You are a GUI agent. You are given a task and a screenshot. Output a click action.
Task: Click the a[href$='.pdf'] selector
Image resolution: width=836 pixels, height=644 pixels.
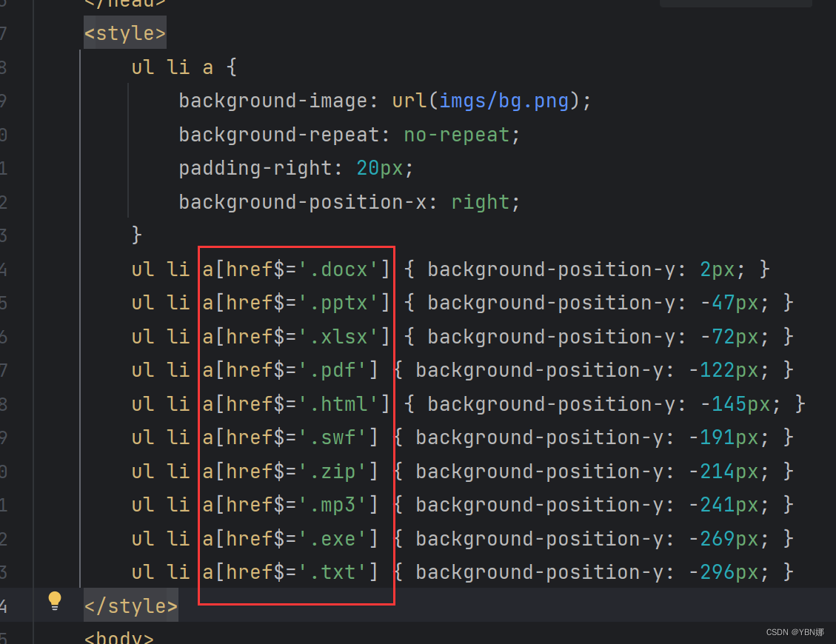(x=290, y=370)
